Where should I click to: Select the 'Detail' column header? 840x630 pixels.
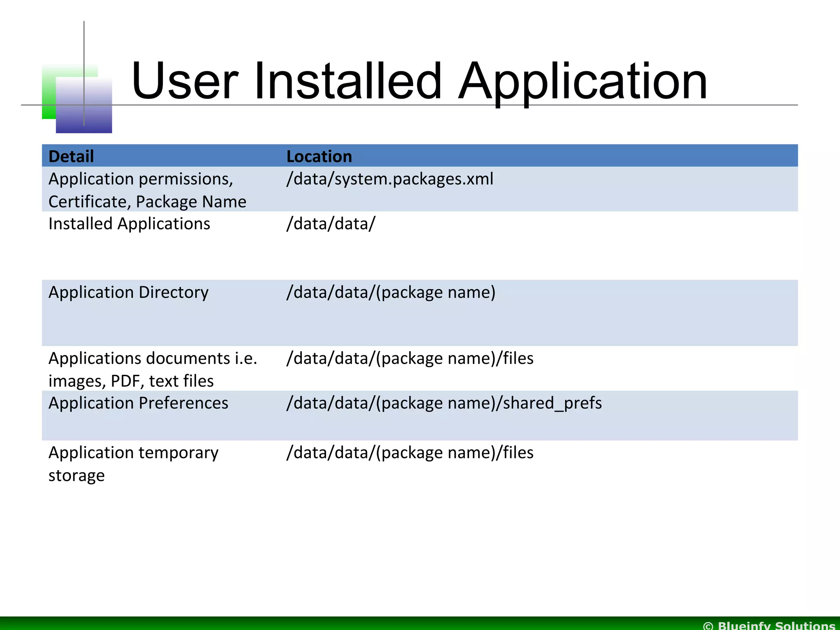[71, 156]
